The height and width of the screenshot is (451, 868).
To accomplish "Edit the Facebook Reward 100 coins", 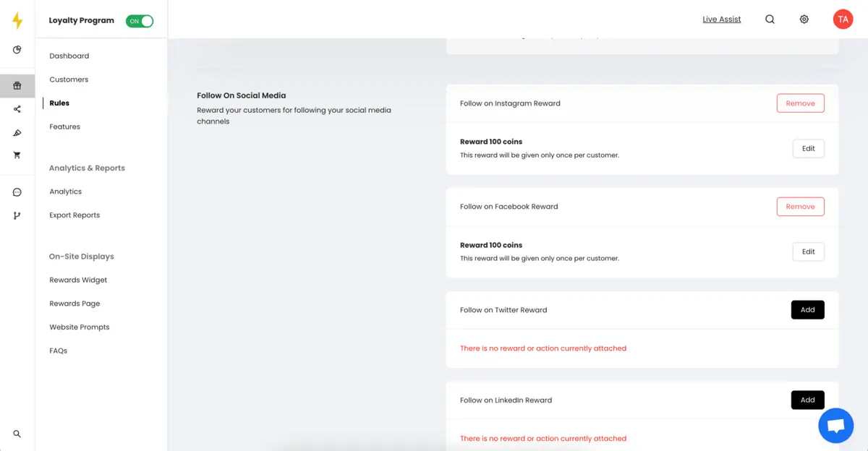I will (809, 252).
